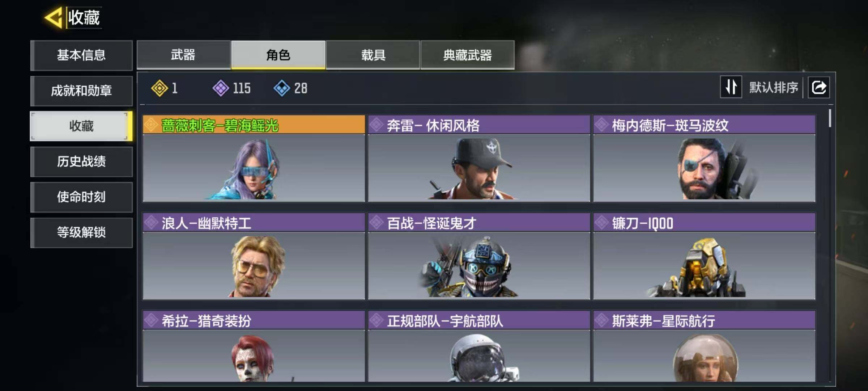Open the 默认排序 sort dropdown
Image resolution: width=868 pixels, height=391 pixels.
point(773,87)
